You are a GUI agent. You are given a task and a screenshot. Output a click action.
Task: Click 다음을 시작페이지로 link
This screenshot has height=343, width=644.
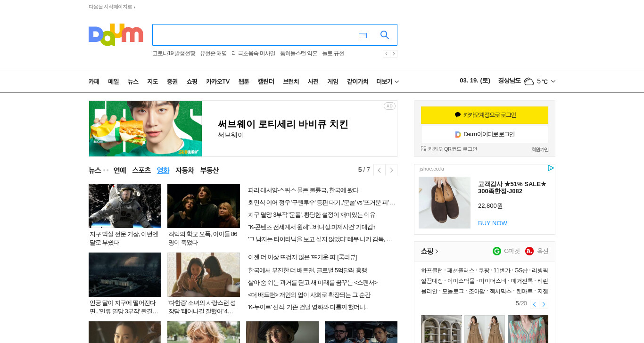(112, 7)
